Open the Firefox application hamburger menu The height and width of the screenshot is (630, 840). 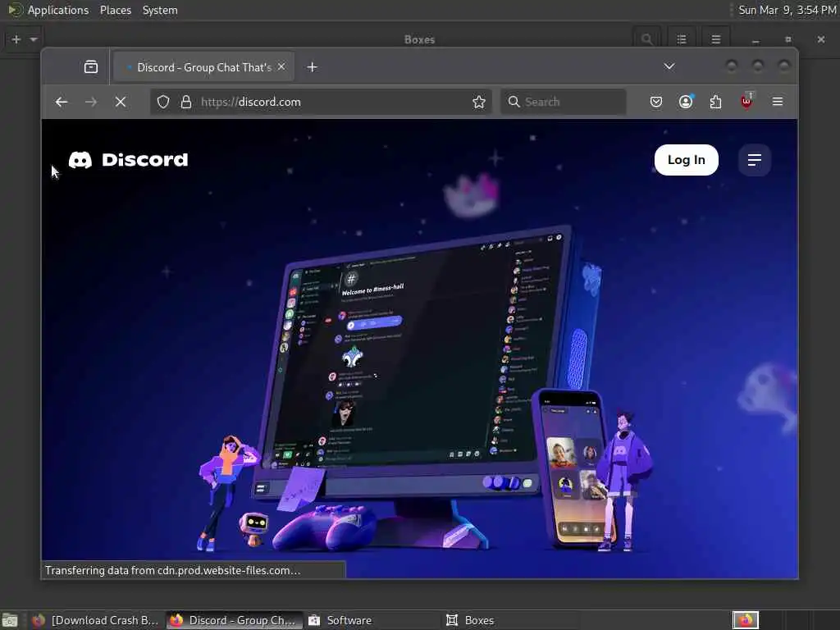click(x=778, y=102)
